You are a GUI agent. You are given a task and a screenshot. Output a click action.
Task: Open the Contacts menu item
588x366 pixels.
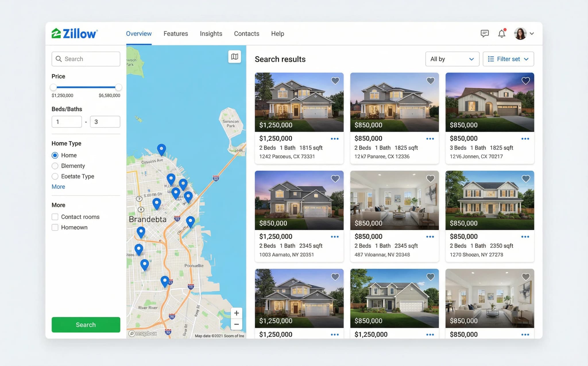pos(246,34)
